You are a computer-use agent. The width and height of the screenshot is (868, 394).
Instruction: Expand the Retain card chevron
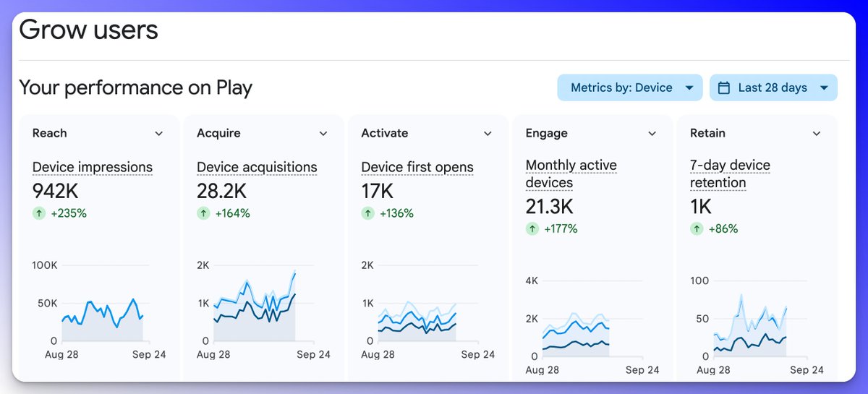pyautogui.click(x=817, y=134)
